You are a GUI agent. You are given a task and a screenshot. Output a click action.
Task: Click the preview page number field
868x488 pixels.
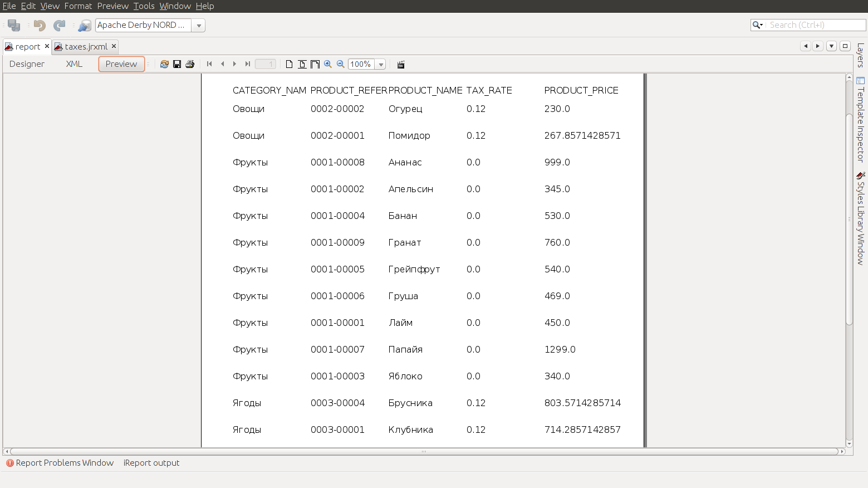coord(266,64)
